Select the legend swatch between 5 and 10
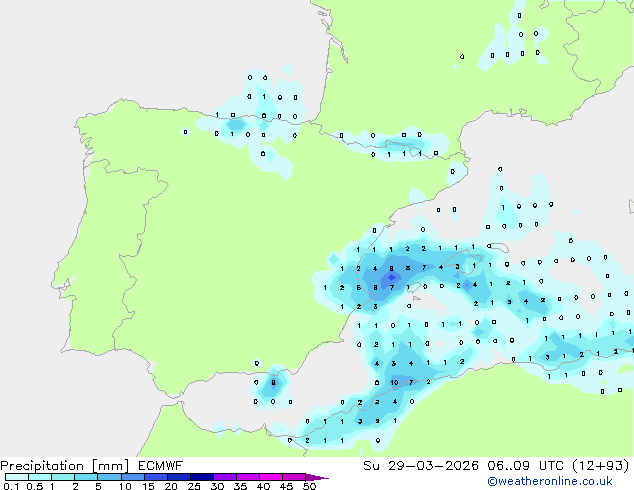 110,477
